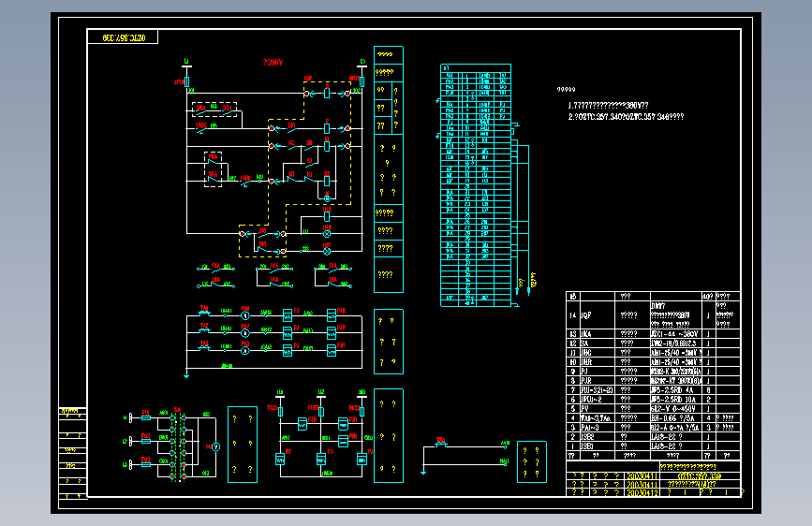Select the 20030412 date in title block
The image size is (812, 526).
pos(642,493)
